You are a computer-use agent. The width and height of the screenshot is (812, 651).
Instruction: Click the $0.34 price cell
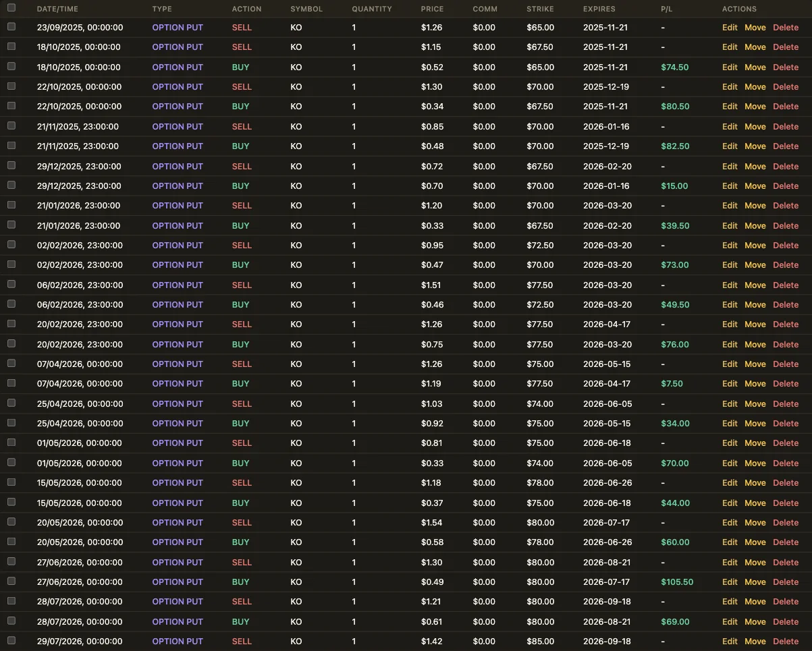point(432,107)
